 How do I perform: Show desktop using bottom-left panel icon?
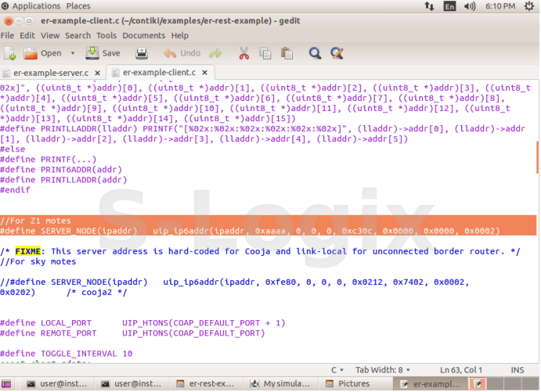point(6,383)
